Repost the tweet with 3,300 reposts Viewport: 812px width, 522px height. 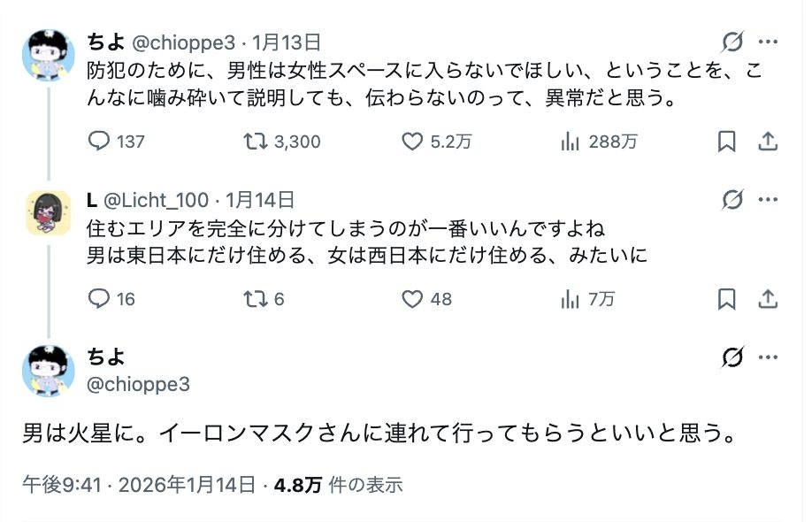pyautogui.click(x=255, y=142)
